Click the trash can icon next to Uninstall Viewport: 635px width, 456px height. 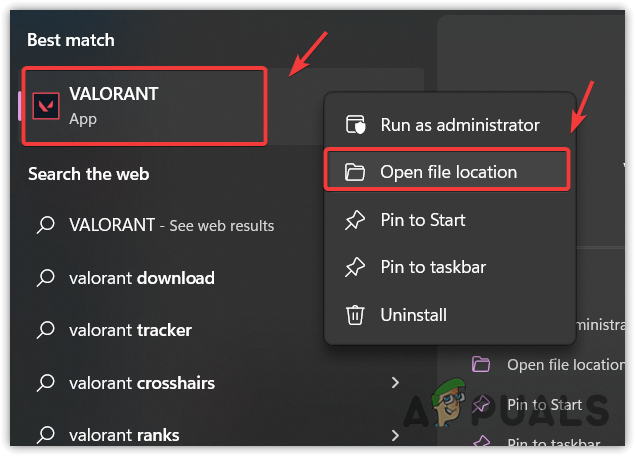(x=355, y=315)
